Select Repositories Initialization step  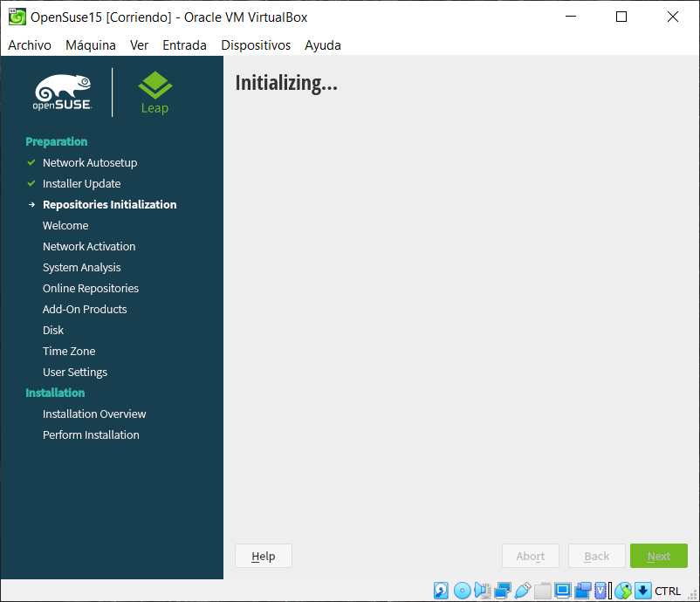pos(109,204)
